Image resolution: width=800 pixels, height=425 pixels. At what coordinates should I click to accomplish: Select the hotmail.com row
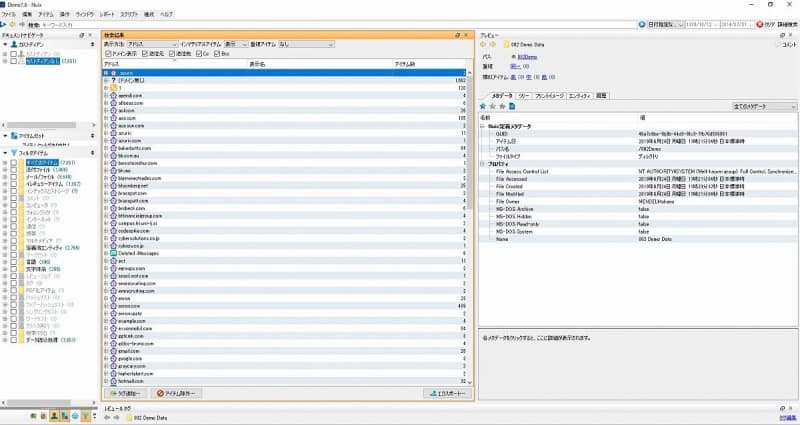click(286, 381)
